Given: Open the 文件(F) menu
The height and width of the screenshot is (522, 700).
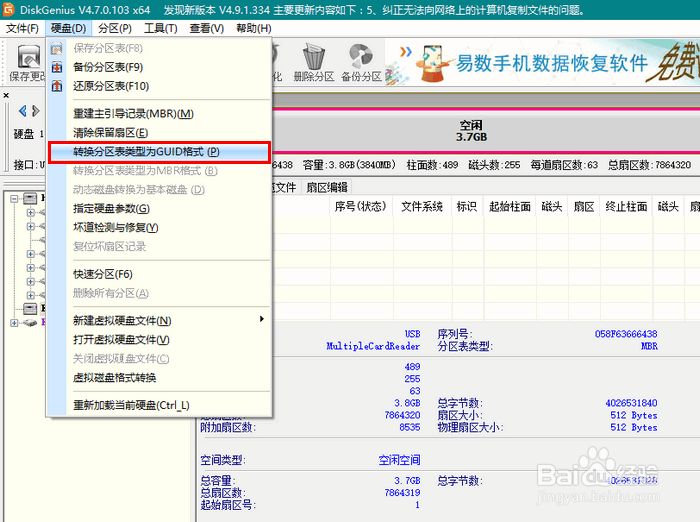Looking at the screenshot, I should tap(22, 28).
